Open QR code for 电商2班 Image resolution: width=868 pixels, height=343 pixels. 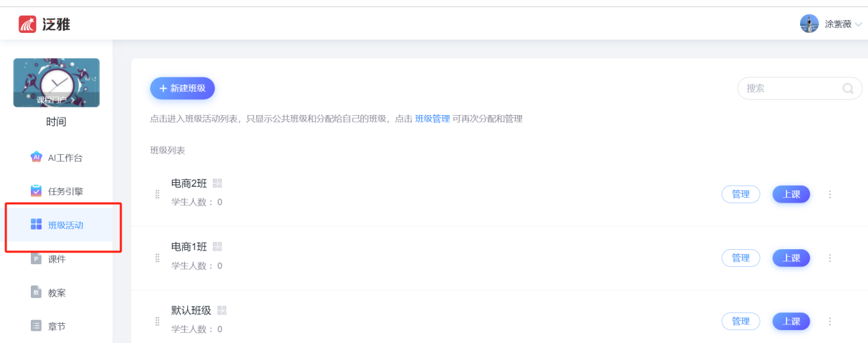218,183
